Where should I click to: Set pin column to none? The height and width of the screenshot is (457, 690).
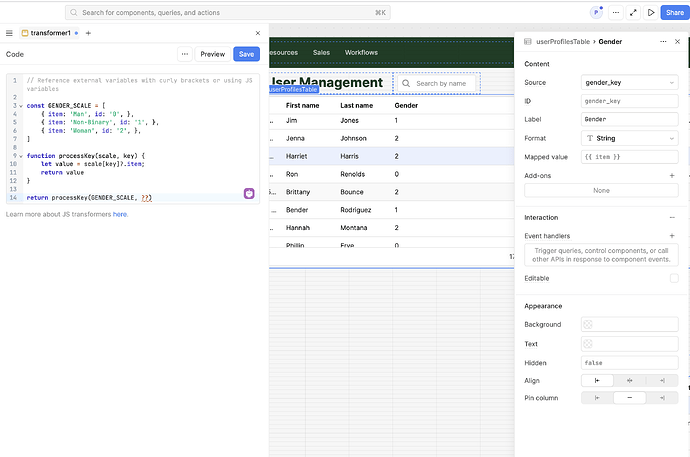629,398
